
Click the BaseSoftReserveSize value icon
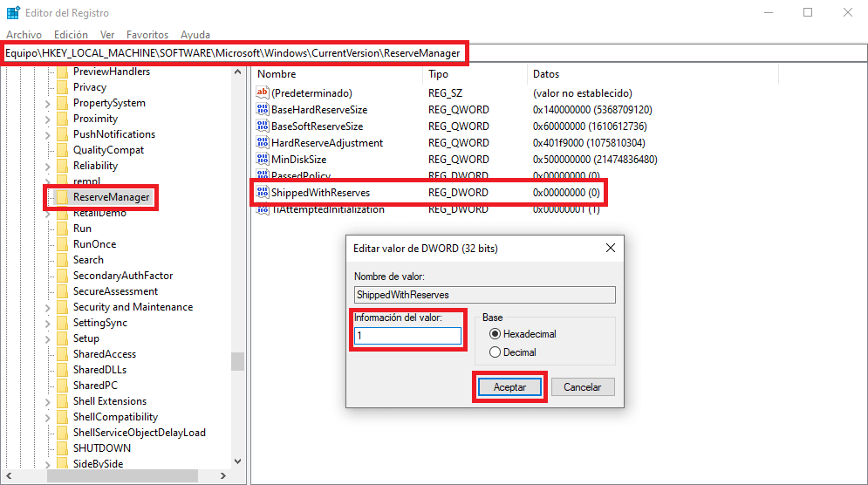[263, 126]
